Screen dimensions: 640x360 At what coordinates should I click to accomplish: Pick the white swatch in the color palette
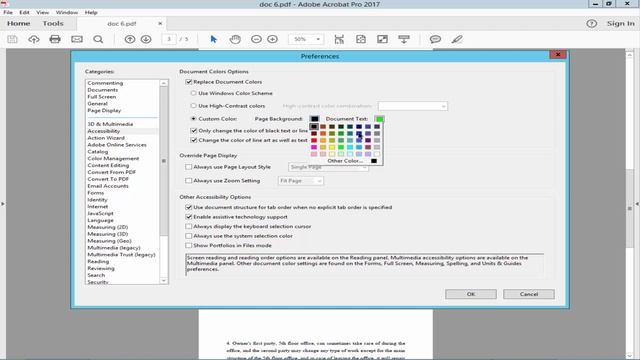pyautogui.click(x=377, y=154)
